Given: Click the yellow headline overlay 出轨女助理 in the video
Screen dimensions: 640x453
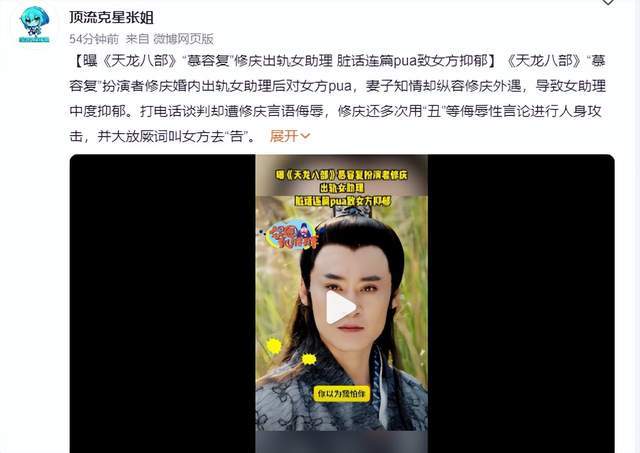Looking at the screenshot, I should (342, 188).
